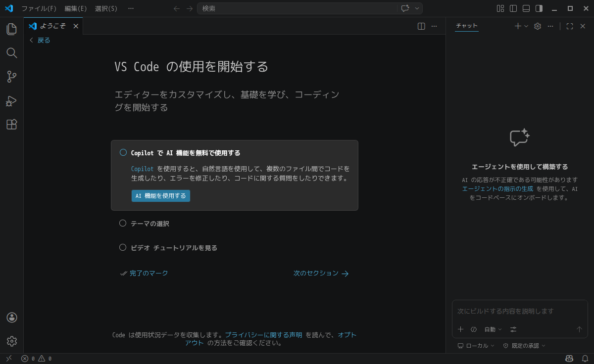The image size is (594, 364).
Task: Toggle the primary side bar
Action: point(513,8)
